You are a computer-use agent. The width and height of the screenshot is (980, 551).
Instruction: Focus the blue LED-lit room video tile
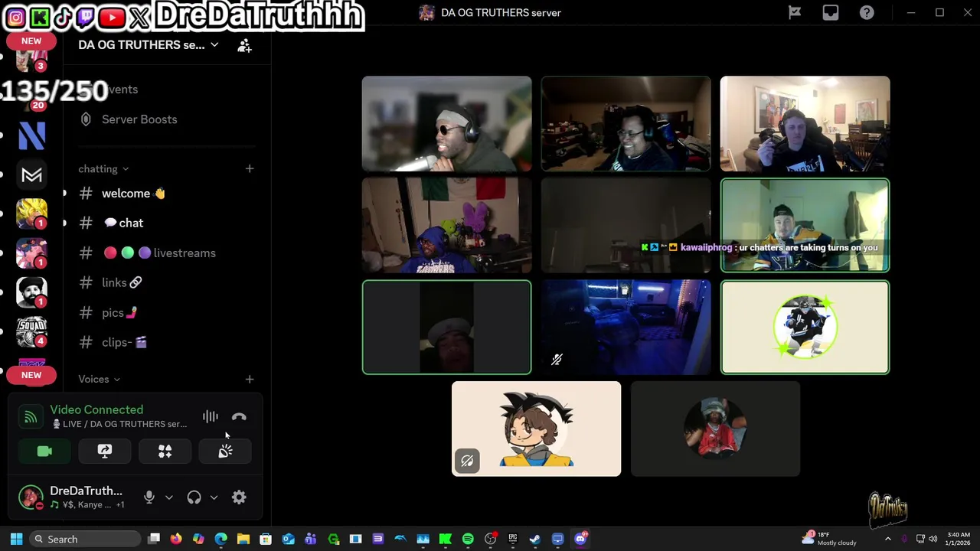click(626, 328)
